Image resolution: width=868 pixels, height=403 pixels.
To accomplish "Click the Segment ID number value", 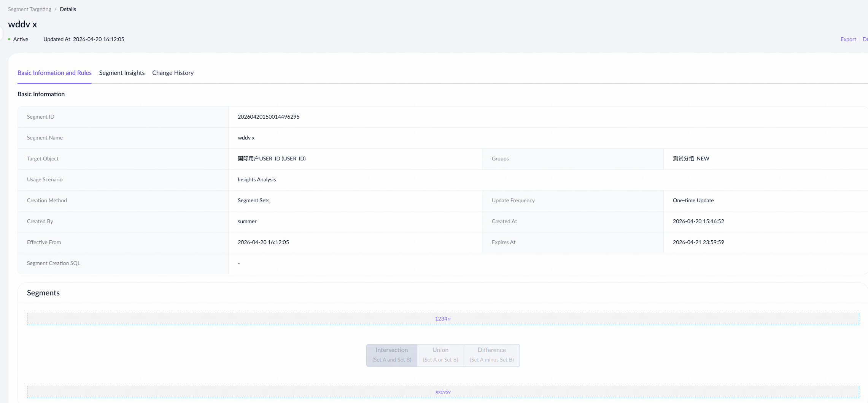I will click(x=269, y=117).
